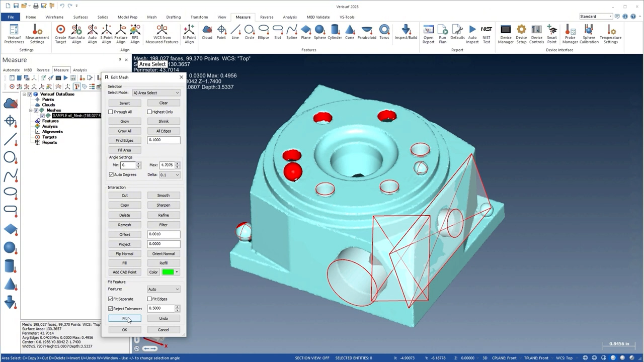This screenshot has width=644, height=362.
Task: Click the green Color swatch
Action: 168,272
